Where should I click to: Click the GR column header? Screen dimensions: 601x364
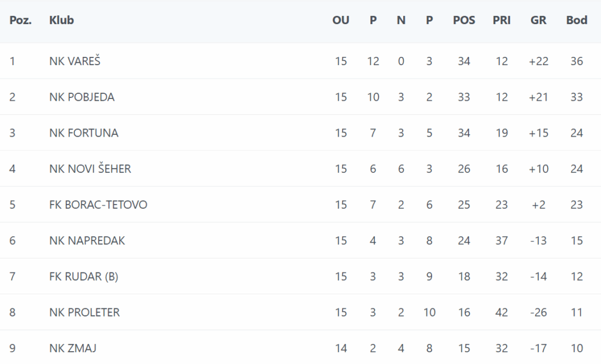coord(538,21)
